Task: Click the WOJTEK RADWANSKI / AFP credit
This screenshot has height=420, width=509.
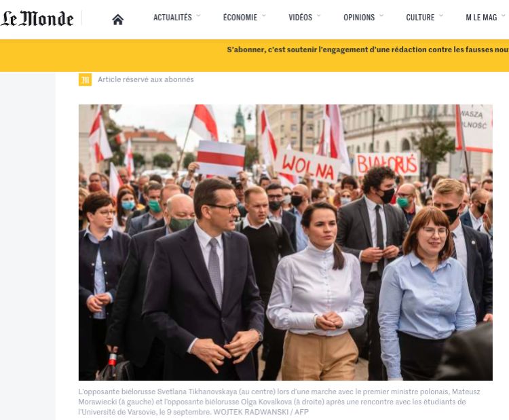Action: (261, 413)
